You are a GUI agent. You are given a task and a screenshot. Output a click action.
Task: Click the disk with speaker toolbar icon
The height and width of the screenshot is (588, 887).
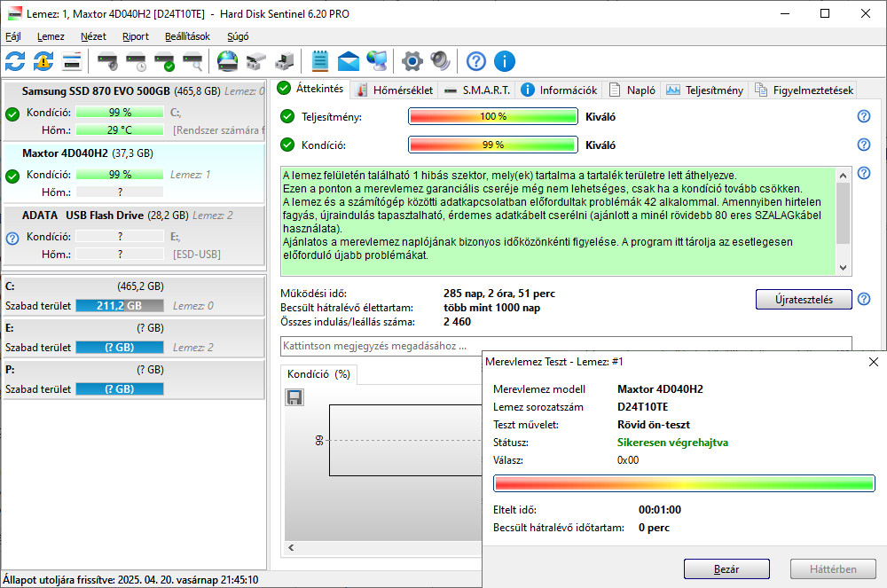click(x=107, y=61)
